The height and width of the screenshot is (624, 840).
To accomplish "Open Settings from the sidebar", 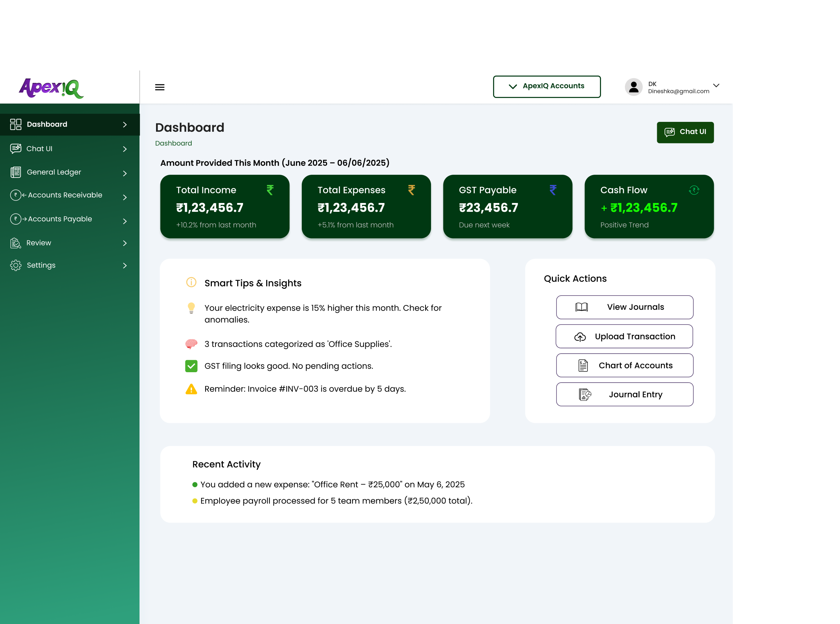I will click(x=41, y=265).
